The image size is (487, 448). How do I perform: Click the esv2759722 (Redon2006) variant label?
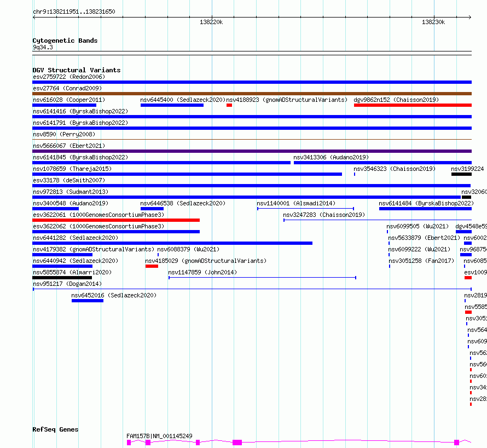coord(69,77)
